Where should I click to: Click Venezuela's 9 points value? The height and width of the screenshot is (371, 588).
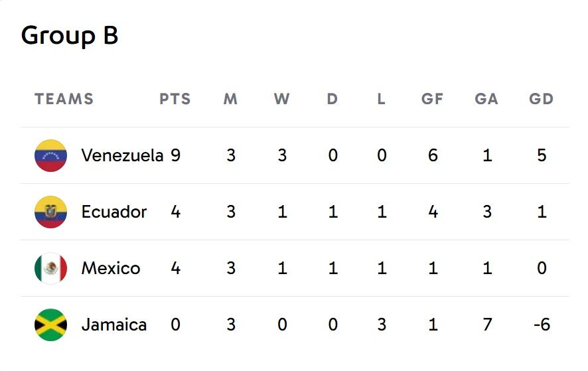(x=175, y=155)
